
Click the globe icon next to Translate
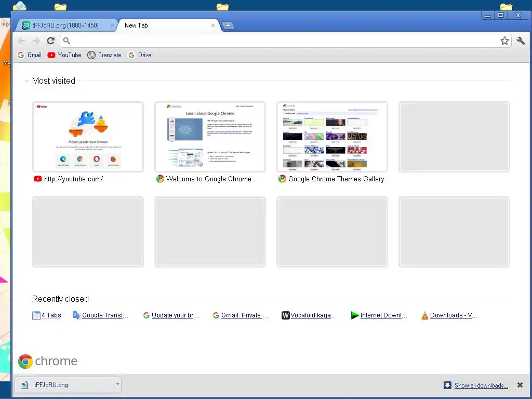coord(91,55)
